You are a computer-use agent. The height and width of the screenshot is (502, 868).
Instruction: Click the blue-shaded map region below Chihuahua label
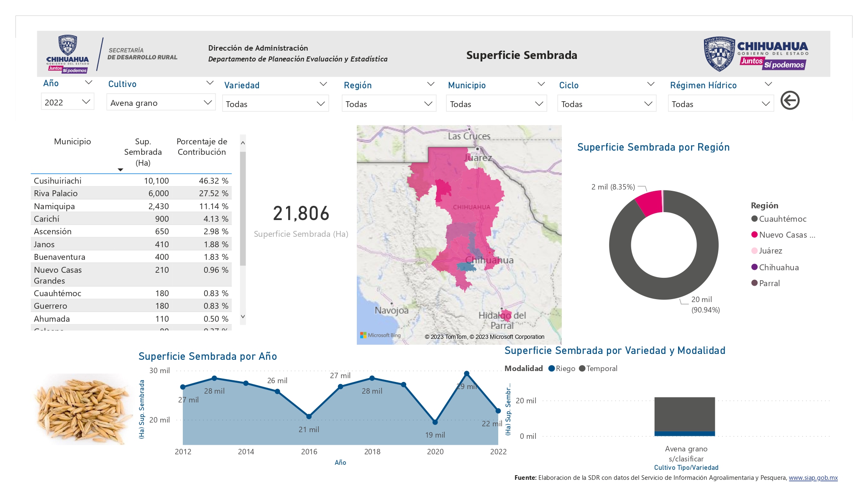tap(466, 267)
